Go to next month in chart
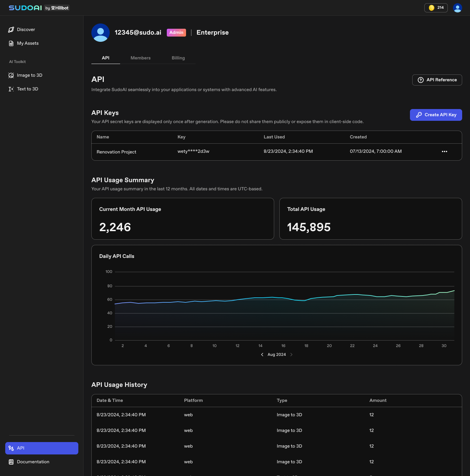 click(x=291, y=355)
